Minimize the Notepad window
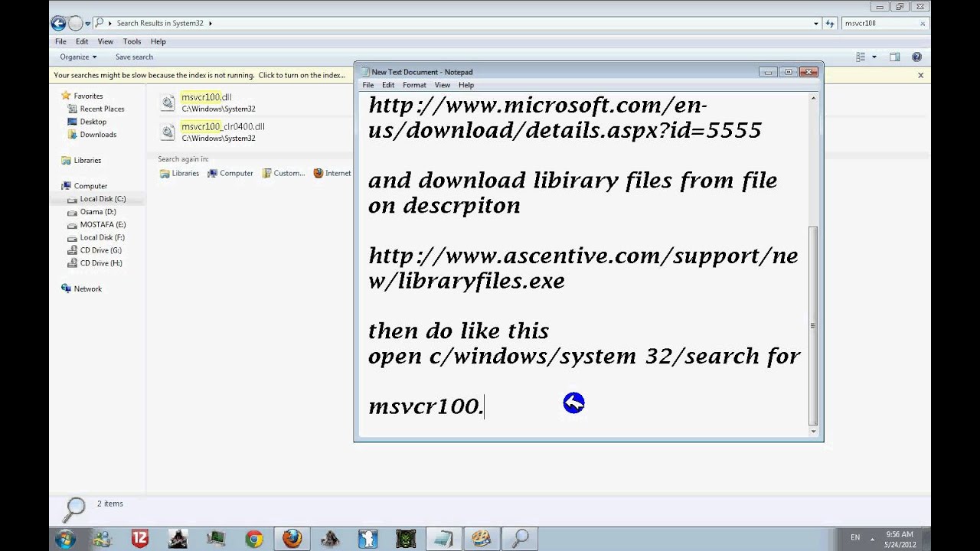The height and width of the screenshot is (551, 980). pos(769,72)
